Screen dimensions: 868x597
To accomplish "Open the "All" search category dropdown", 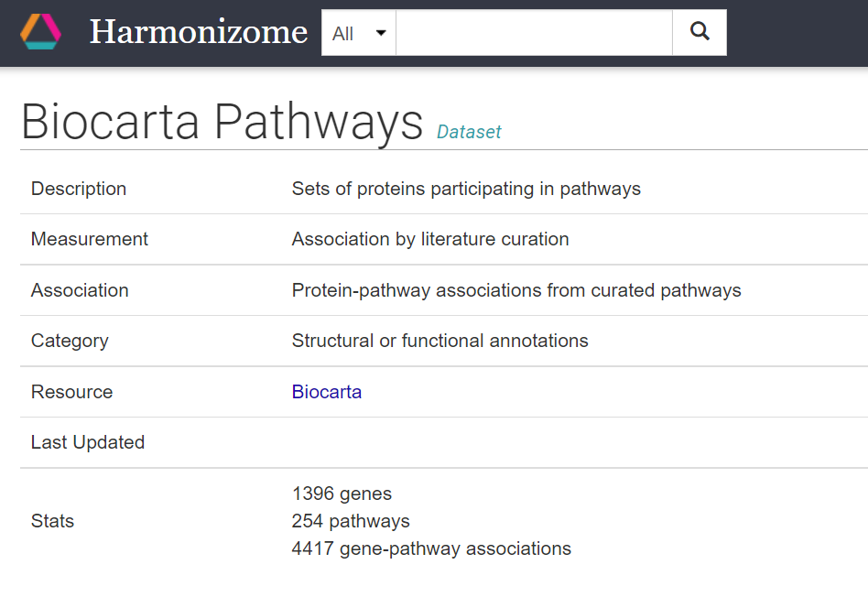I will coord(359,33).
